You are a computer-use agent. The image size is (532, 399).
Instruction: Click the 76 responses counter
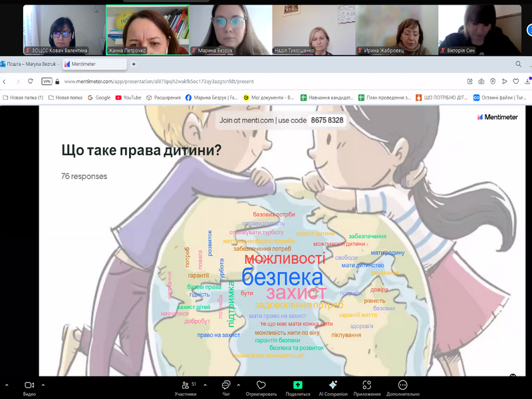point(84,176)
